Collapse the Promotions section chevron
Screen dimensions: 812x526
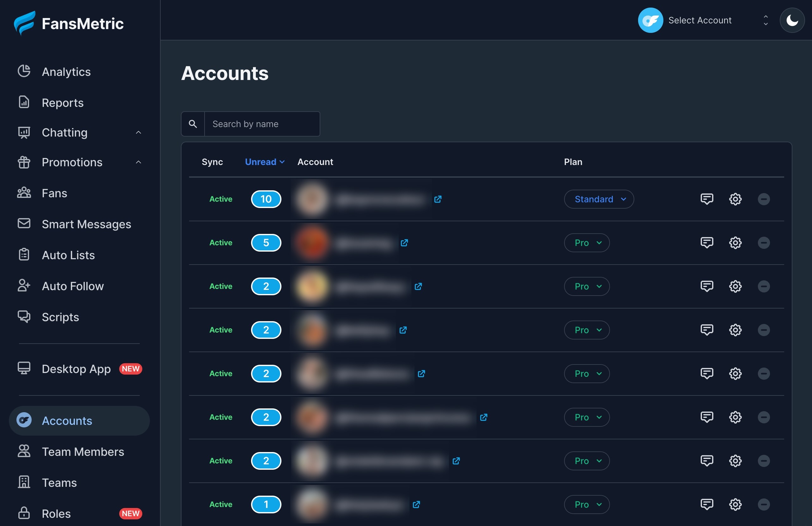click(x=138, y=162)
